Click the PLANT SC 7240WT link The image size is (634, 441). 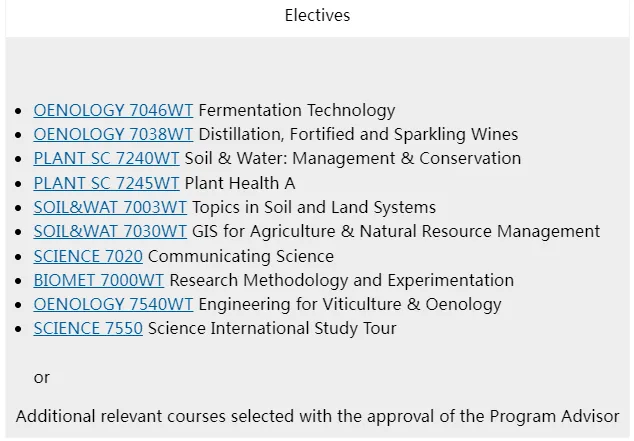coord(106,158)
